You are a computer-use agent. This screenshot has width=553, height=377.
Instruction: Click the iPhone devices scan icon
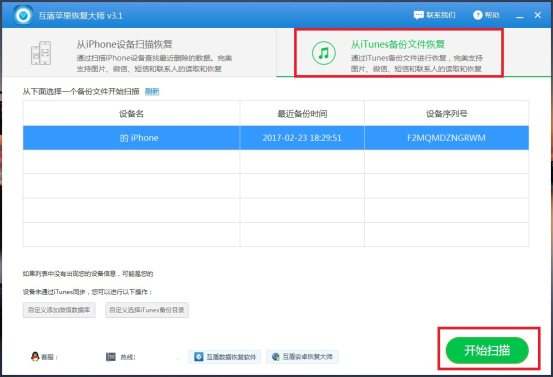41,53
